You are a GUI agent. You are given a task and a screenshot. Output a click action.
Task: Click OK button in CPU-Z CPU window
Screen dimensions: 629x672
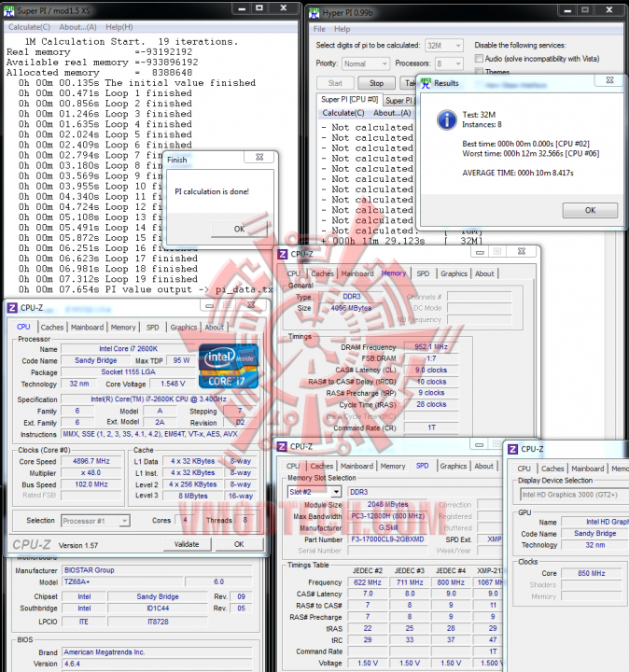(x=239, y=544)
